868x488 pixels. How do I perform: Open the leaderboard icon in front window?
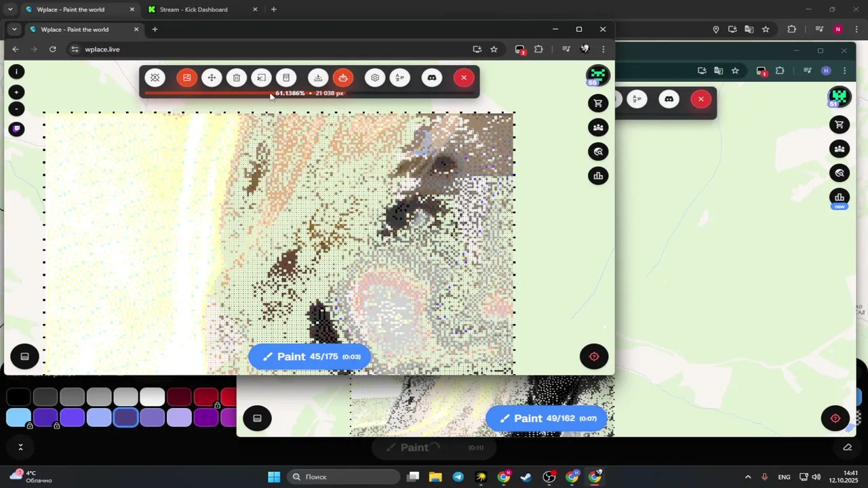tap(597, 176)
